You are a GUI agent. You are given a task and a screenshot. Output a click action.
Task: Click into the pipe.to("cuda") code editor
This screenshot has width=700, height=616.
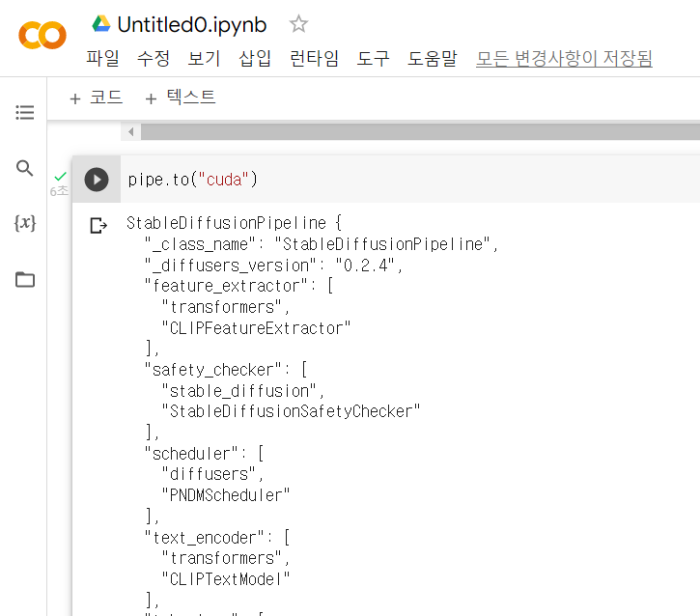point(409,180)
